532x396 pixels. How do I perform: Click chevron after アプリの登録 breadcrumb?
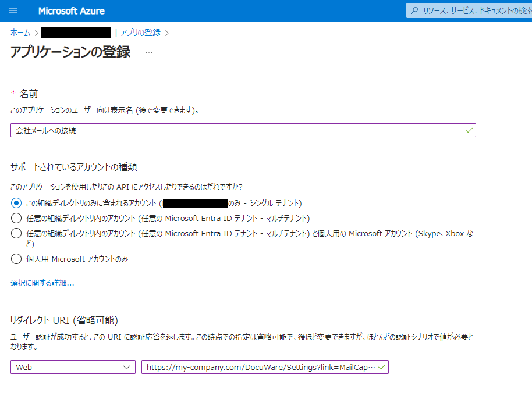167,33
